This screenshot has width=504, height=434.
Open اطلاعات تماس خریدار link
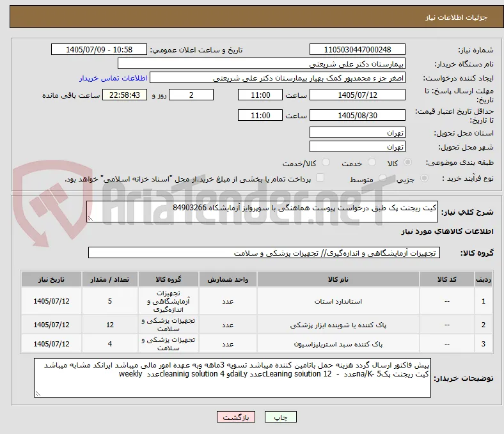[x=113, y=78]
